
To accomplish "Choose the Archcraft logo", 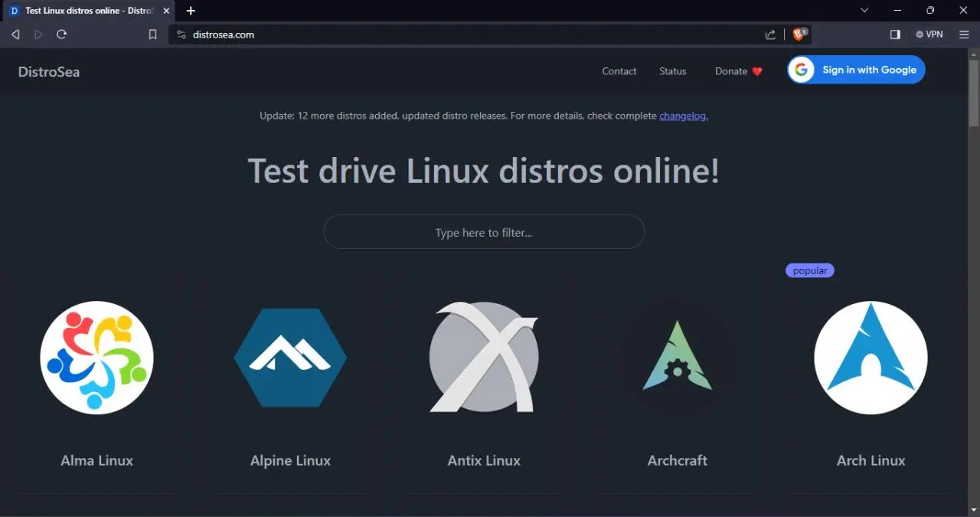I will coord(678,358).
